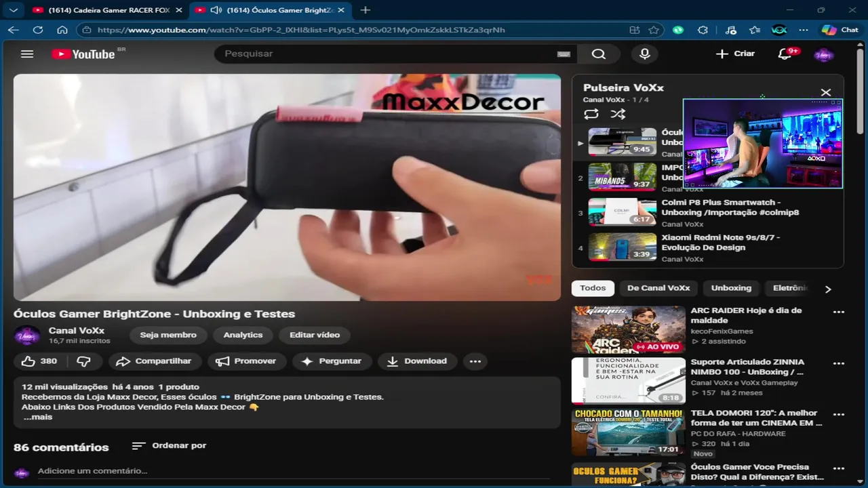This screenshot has height=488, width=868.
Task: Open the on-screen keyboard in search box
Action: click(x=564, y=54)
